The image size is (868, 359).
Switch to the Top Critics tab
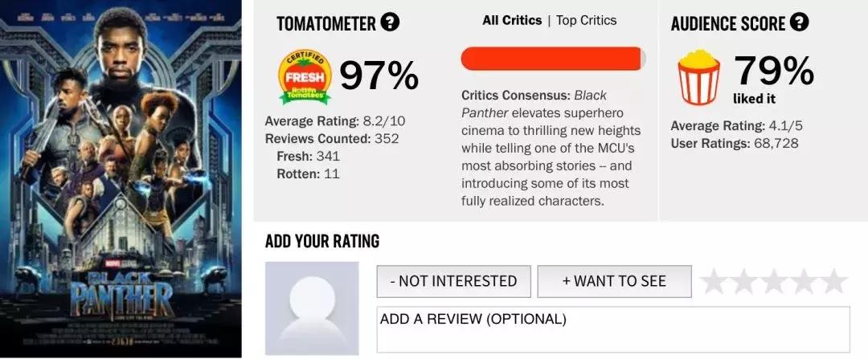pos(586,21)
